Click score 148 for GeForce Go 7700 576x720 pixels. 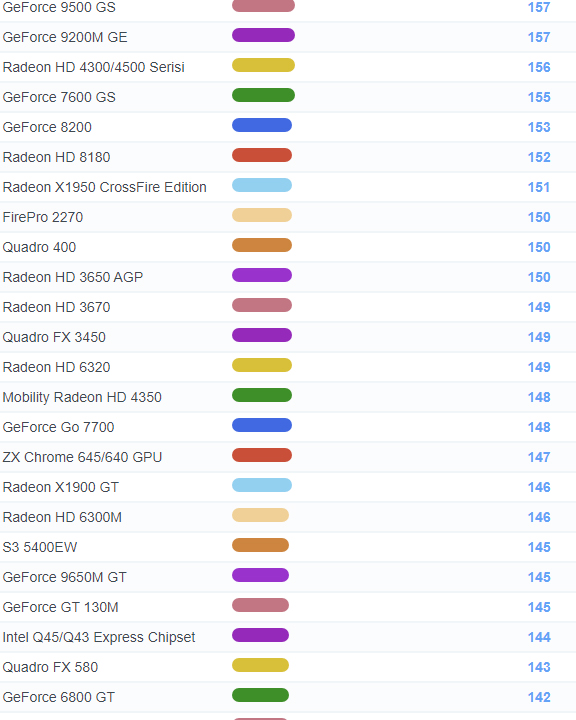click(x=539, y=427)
